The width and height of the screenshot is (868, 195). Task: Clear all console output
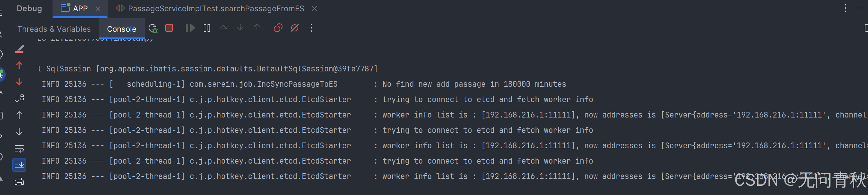tap(20, 49)
